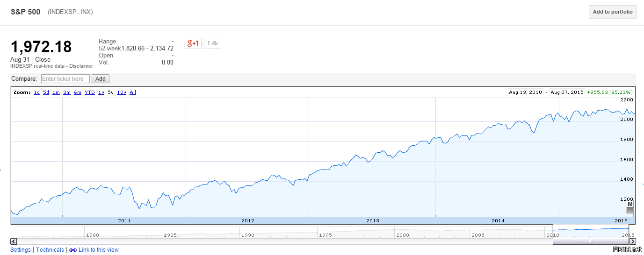Click the 1.4k share count bubble
This screenshot has height=255, width=644.
tap(212, 43)
